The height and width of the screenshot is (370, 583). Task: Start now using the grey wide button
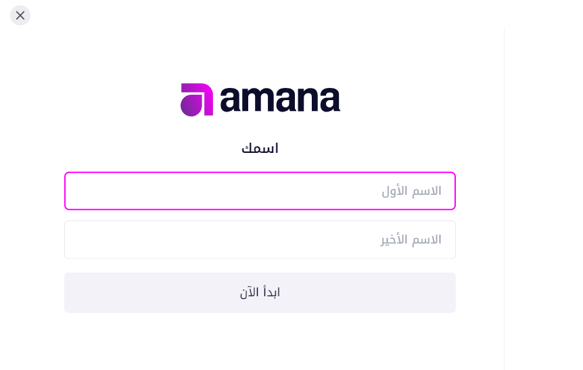tap(260, 293)
